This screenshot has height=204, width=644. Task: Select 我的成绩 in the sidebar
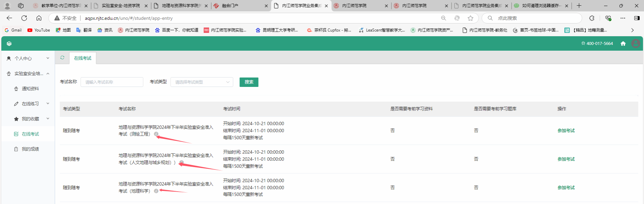tap(30, 149)
